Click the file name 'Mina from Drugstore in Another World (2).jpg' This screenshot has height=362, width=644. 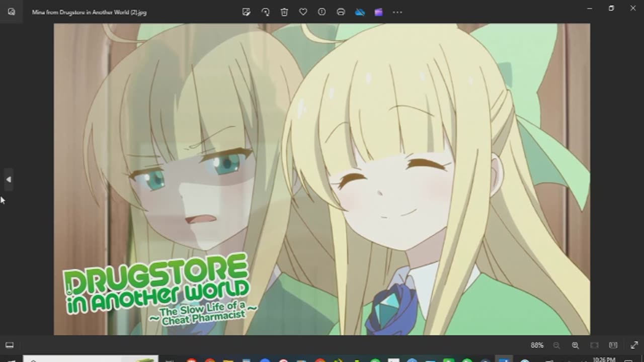pos(89,12)
